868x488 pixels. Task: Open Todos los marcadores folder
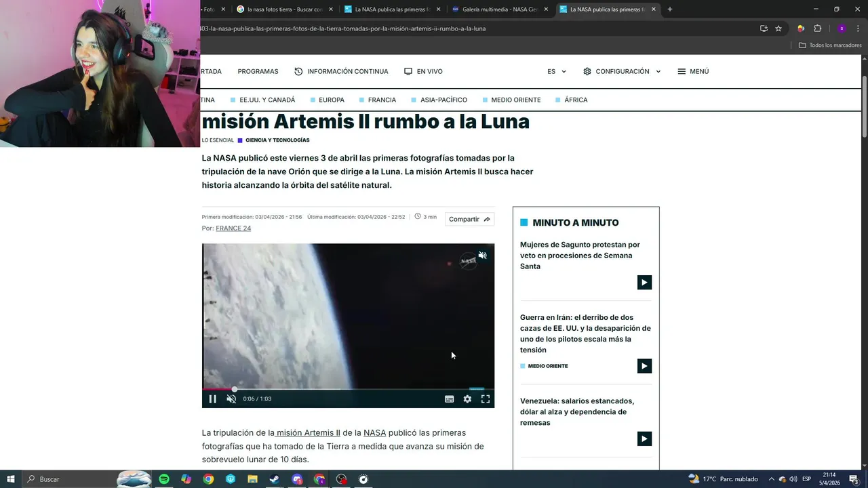coord(830,45)
